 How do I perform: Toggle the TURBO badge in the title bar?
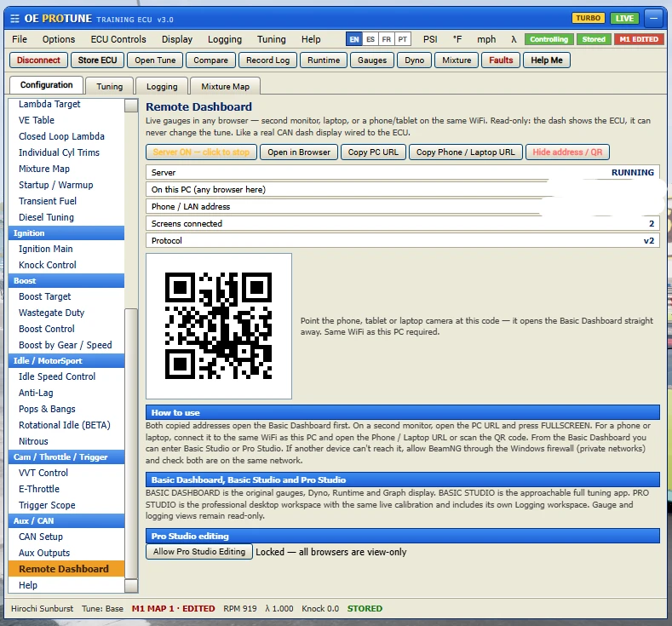(x=588, y=19)
